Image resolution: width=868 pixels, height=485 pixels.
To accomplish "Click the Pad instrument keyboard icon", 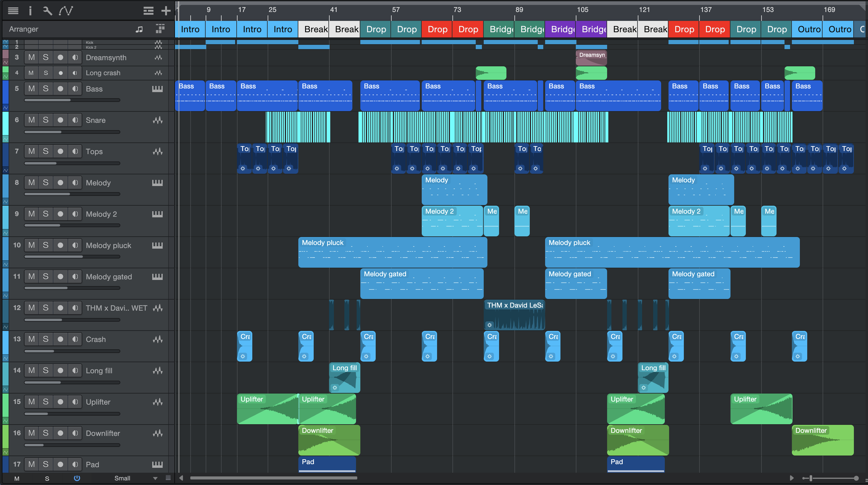I will point(157,464).
